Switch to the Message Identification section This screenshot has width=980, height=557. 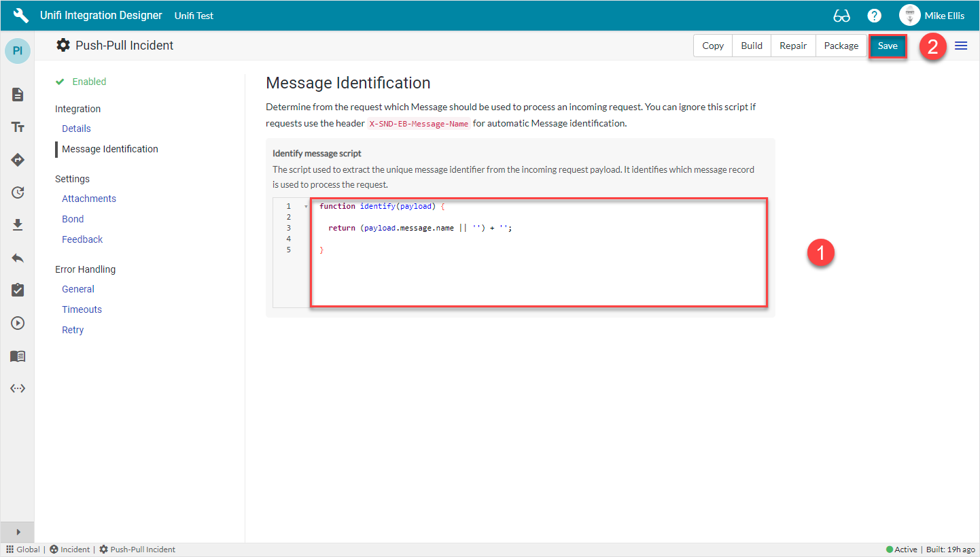tap(109, 148)
